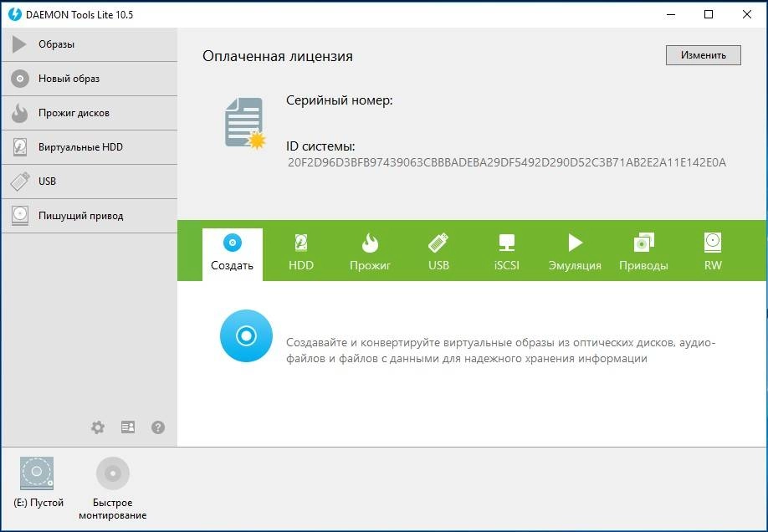
Task: Go to Виртуальные HDD section
Action: 90,147
